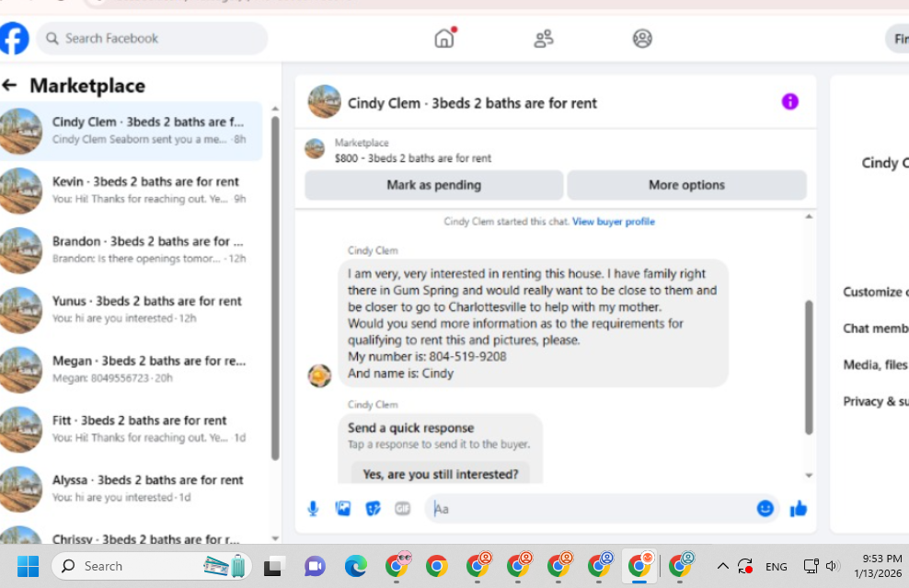Viewport: 909px width, 588px height.
Task: Attach a photo using the image icon
Action: (x=343, y=509)
